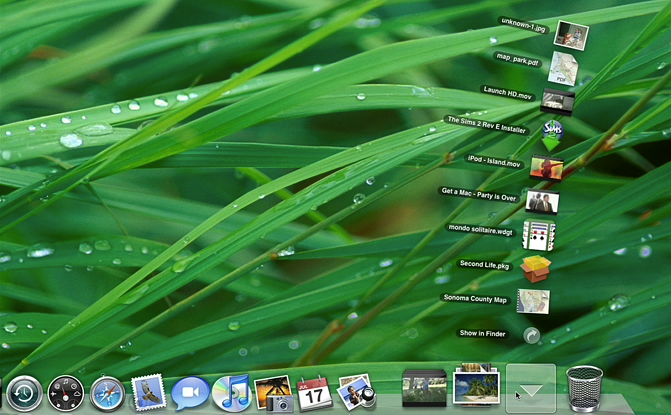
Task: Open Time Machine from the Dock
Action: [25, 393]
